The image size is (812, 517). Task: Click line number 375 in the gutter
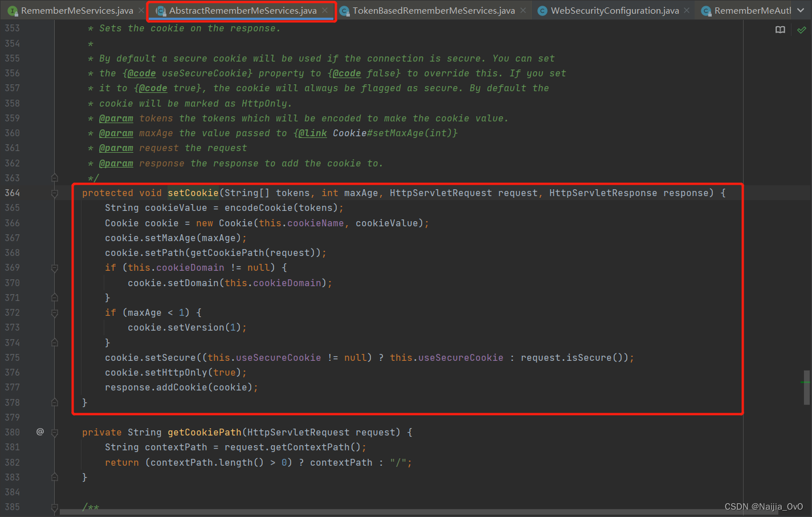point(12,357)
